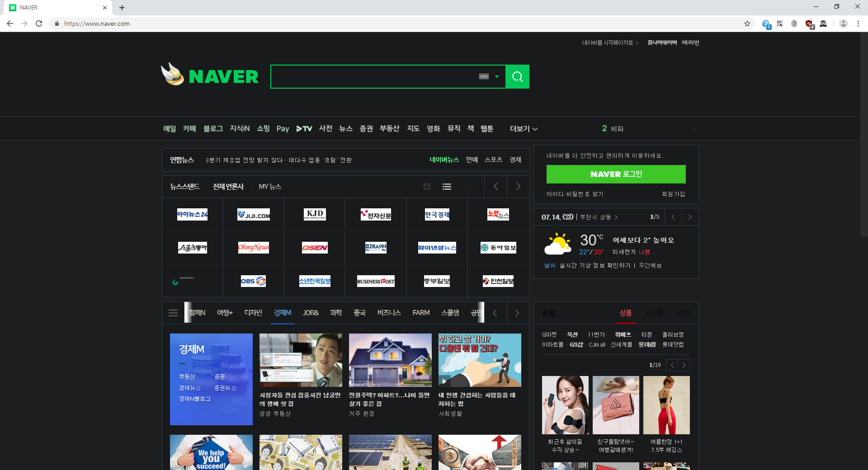This screenshot has height=470, width=868.
Task: Select the 경제M topic tab
Action: point(283,313)
